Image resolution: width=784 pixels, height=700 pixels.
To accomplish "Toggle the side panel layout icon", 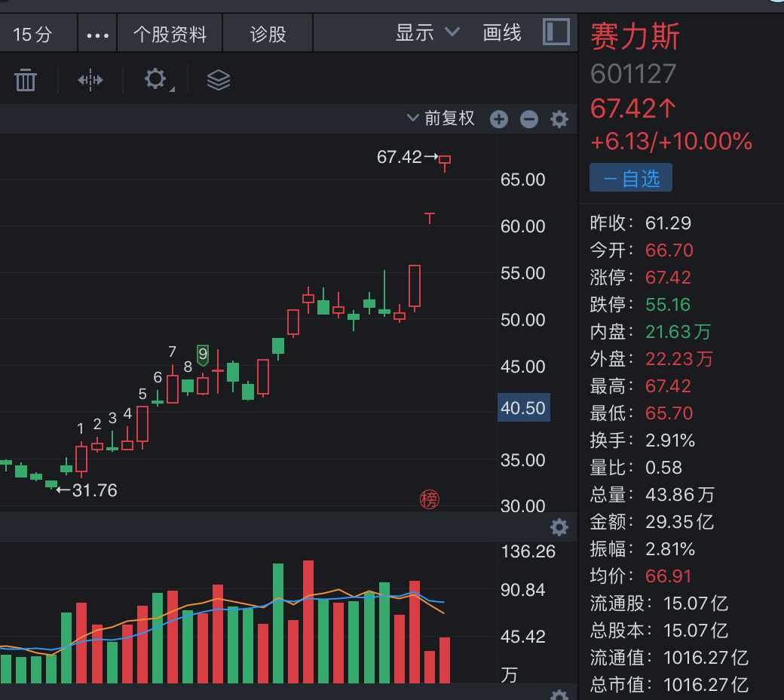I will pyautogui.click(x=556, y=32).
